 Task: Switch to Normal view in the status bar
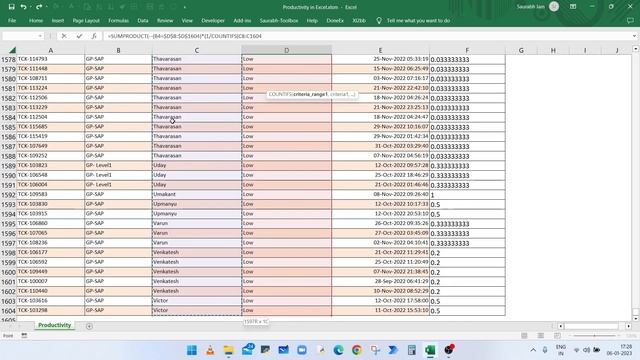[x=524, y=336]
